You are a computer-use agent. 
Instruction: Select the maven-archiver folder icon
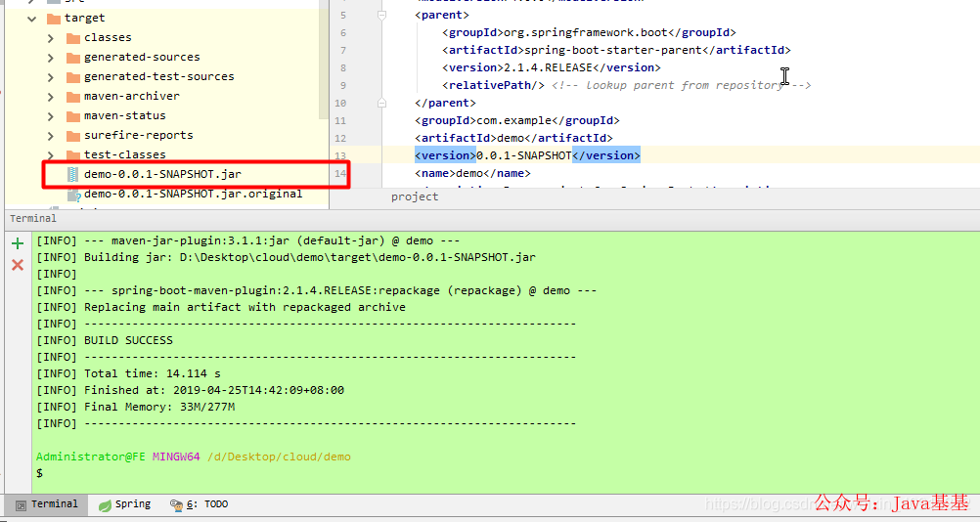click(73, 97)
